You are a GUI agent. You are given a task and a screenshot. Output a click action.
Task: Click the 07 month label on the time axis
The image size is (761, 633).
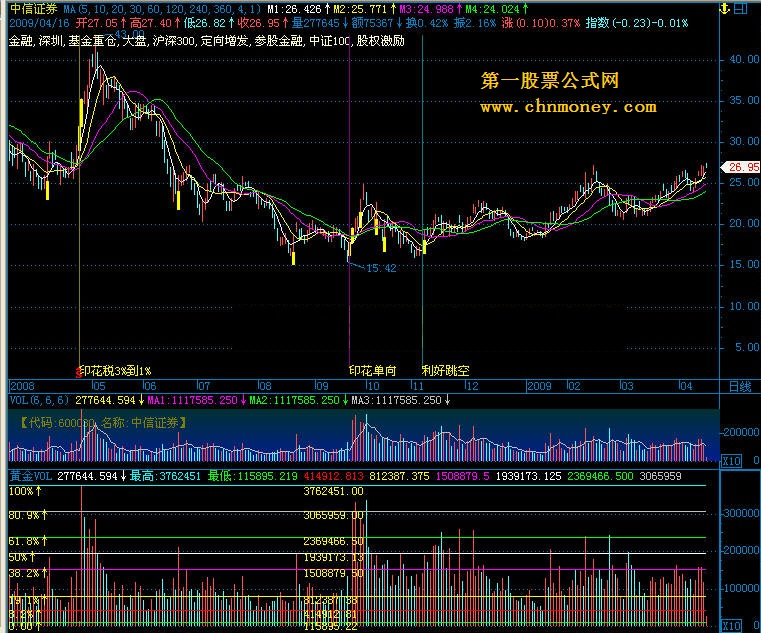pos(204,386)
